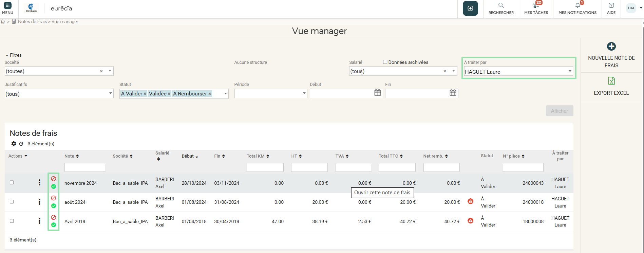Viewport: 644px width, 253px height.
Task: Open three-dot actions menu for Avril 2018
Action: pos(39,221)
